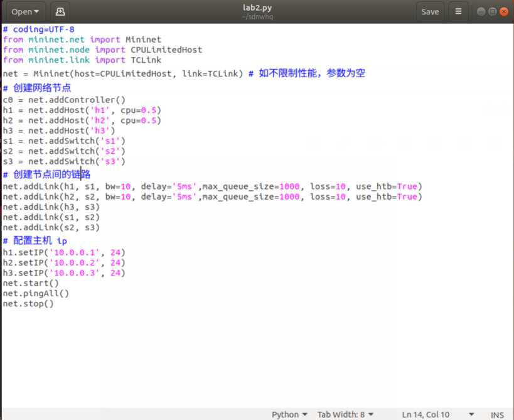
Task: Click the net.stop() line
Action: (x=28, y=304)
